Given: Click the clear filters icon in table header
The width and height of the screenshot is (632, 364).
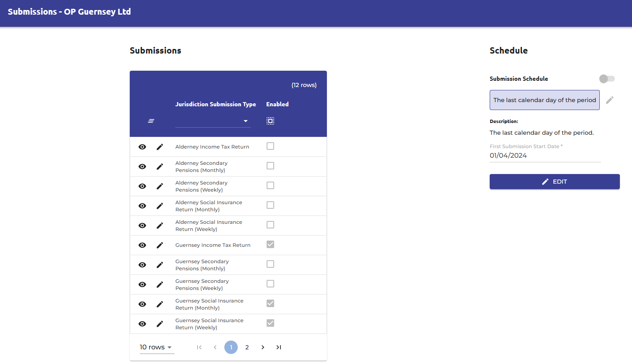Looking at the screenshot, I should click(x=151, y=121).
